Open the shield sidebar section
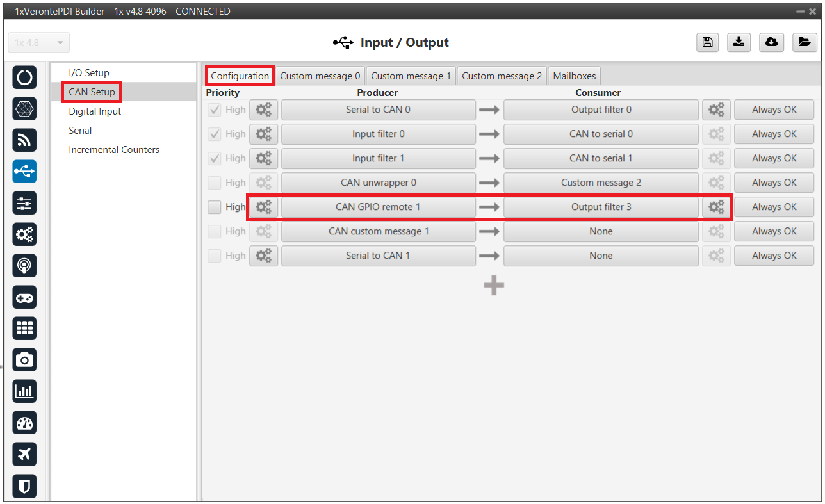The width and height of the screenshot is (825, 504). [x=24, y=485]
